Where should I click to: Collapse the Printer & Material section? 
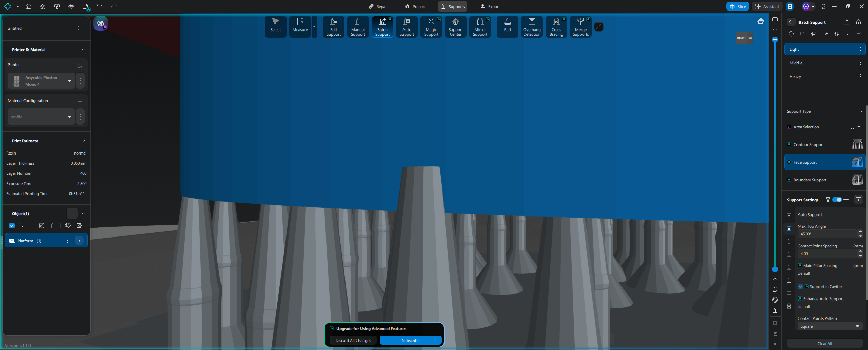[83, 50]
